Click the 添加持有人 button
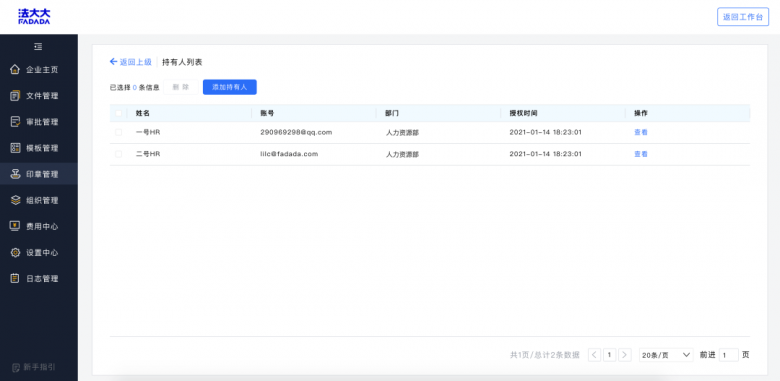Viewport: 780px width, 381px height. [x=230, y=87]
